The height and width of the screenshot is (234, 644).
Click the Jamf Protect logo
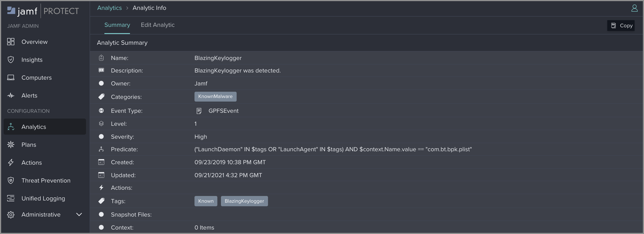click(x=43, y=11)
